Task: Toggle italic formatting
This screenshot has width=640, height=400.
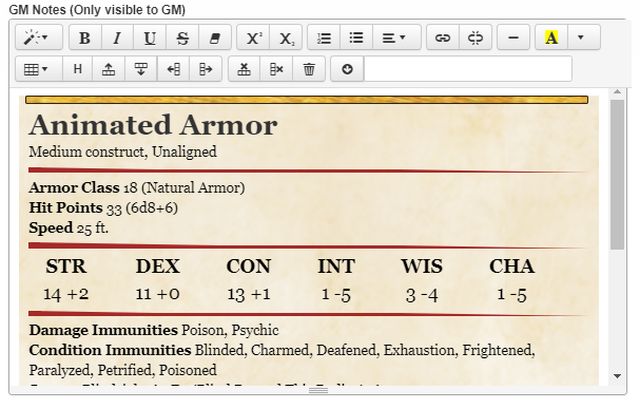Action: (117, 38)
